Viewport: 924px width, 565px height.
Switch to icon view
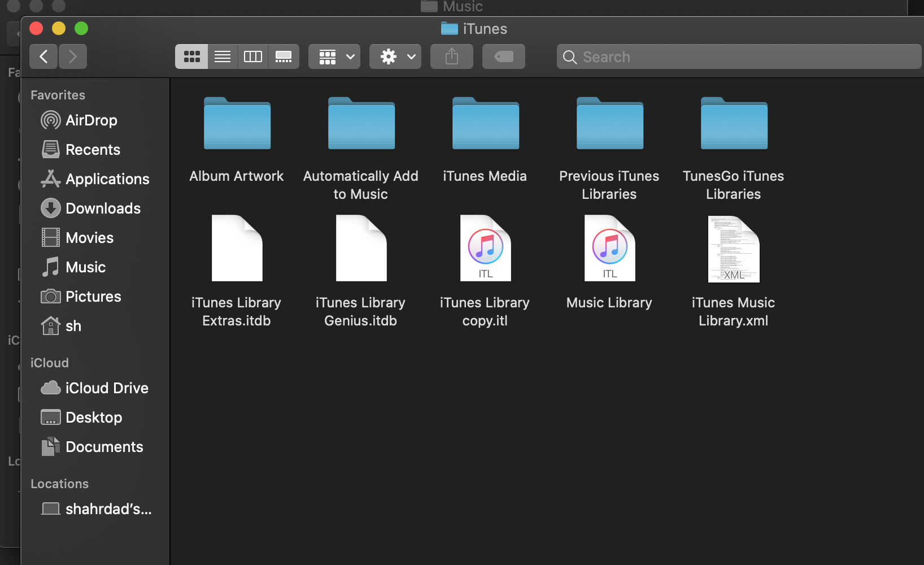point(191,56)
